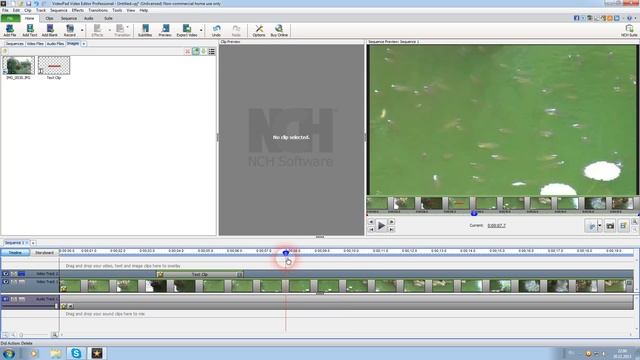
Task: Open the Edit menu
Action: pyautogui.click(x=16, y=10)
